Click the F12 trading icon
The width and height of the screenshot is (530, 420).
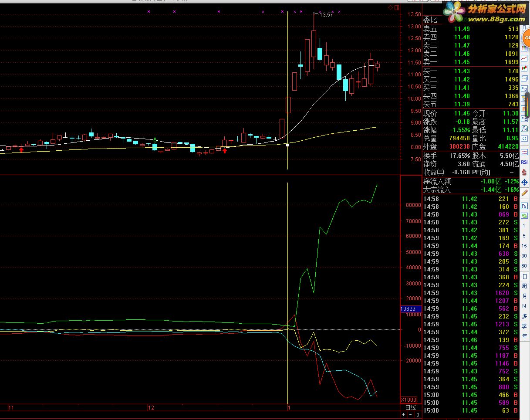click(x=524, y=119)
